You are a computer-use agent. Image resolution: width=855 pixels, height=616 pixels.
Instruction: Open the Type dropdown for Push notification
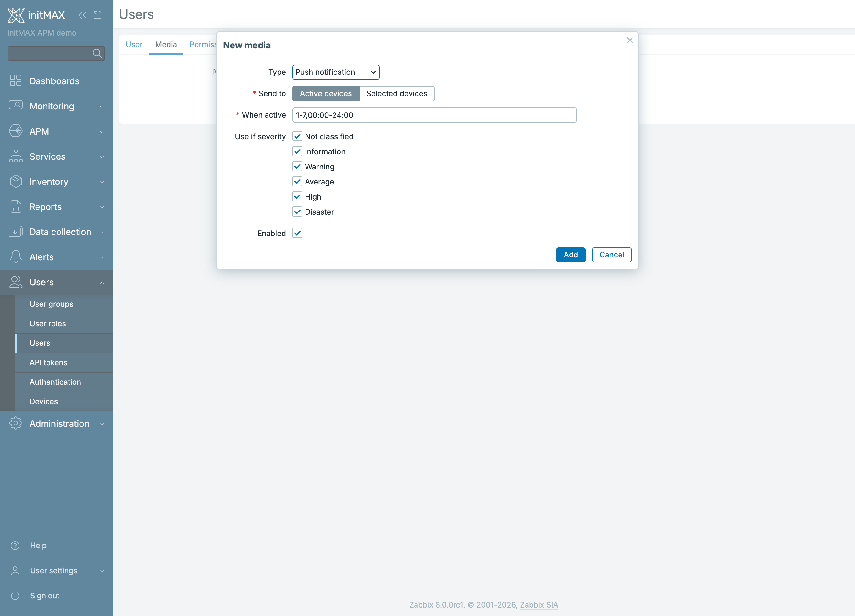pyautogui.click(x=335, y=72)
